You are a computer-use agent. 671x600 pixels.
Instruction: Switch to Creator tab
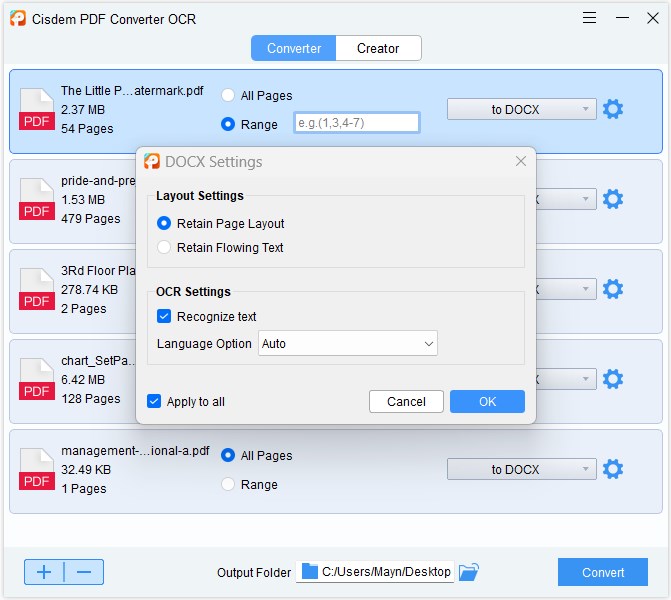tap(378, 48)
